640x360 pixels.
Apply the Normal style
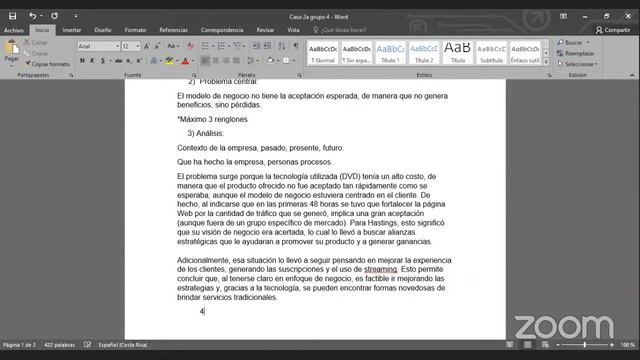point(322,53)
